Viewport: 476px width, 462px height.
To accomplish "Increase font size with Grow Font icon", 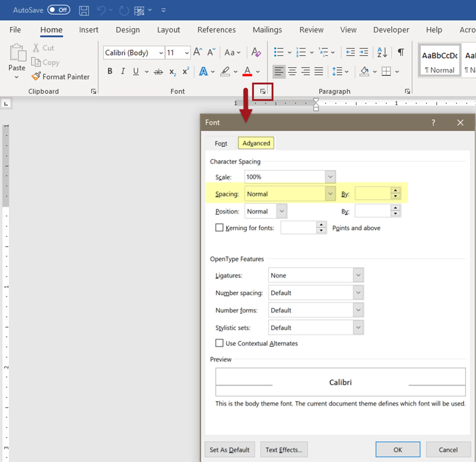I will [x=198, y=52].
